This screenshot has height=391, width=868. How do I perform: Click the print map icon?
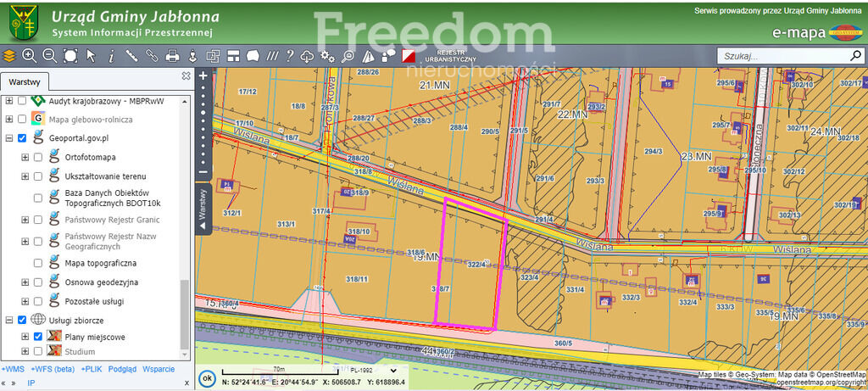coord(172,56)
